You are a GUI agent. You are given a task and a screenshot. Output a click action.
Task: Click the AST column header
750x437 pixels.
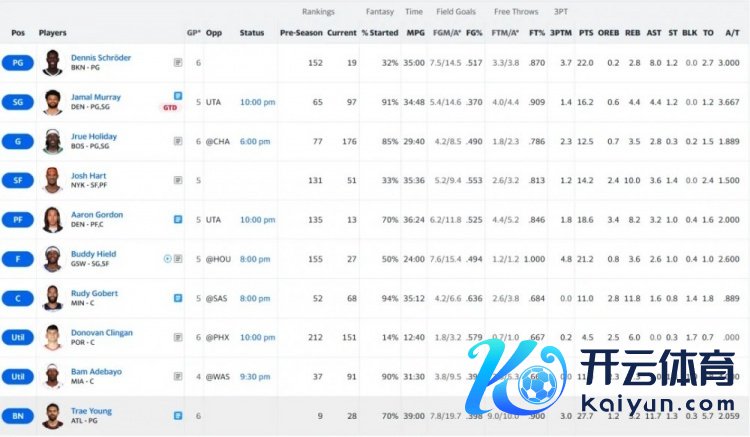click(x=654, y=33)
